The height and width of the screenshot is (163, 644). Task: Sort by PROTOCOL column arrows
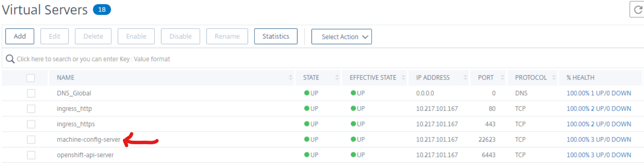click(554, 78)
